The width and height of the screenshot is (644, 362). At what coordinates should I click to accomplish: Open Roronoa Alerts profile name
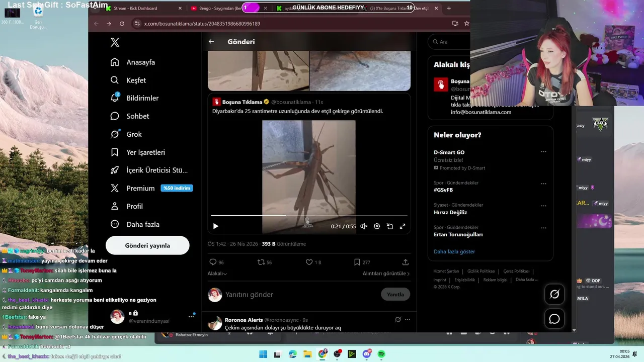pos(244,320)
